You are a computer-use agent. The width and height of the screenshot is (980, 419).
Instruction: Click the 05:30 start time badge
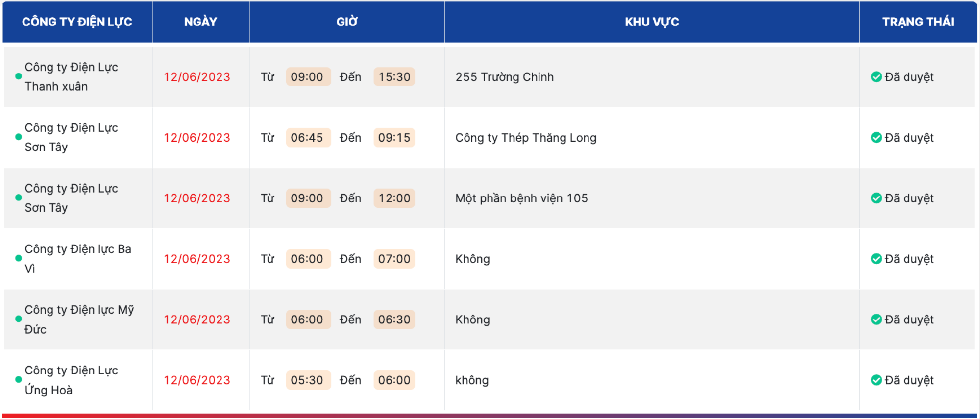click(x=307, y=380)
